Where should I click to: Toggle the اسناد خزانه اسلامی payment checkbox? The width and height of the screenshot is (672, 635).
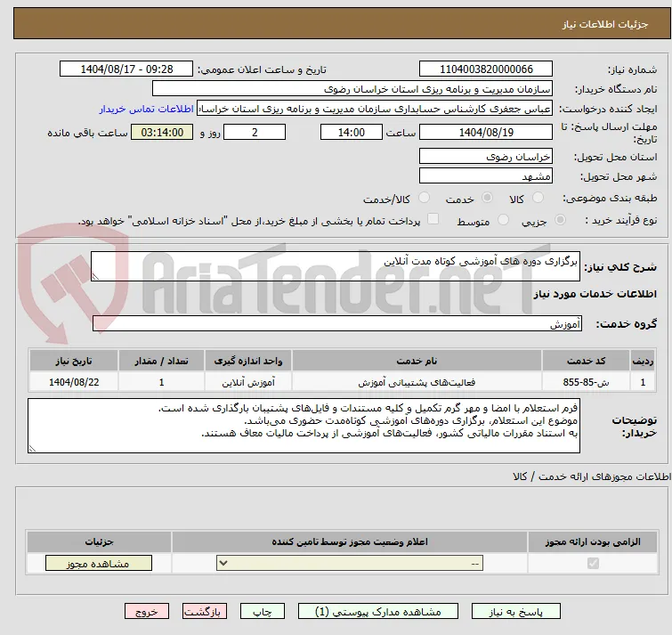433,219
